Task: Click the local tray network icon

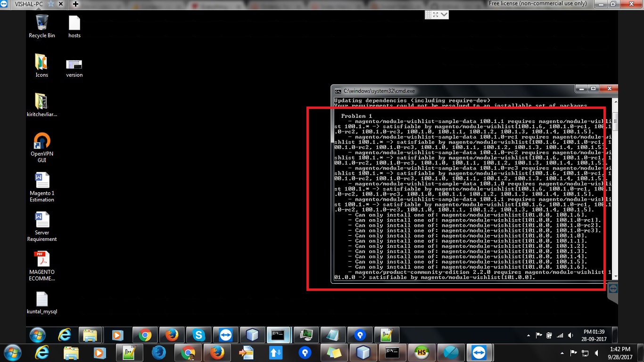Action: (586, 353)
